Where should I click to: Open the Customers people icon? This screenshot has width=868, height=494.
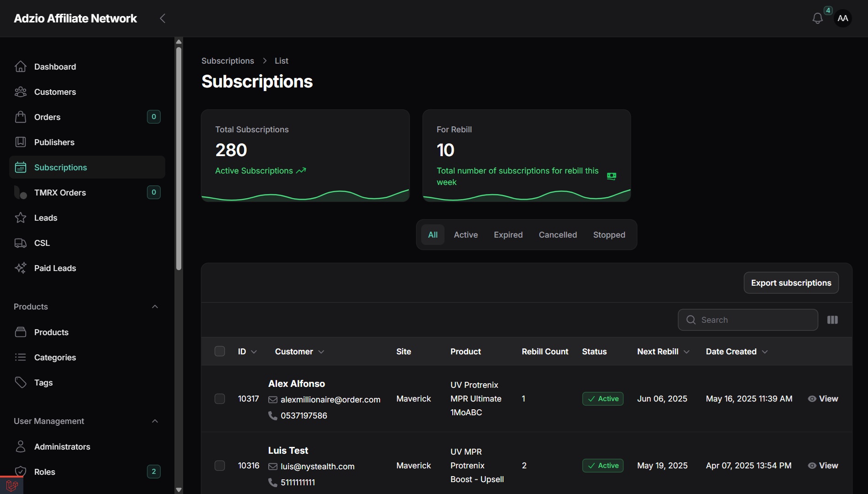point(21,92)
